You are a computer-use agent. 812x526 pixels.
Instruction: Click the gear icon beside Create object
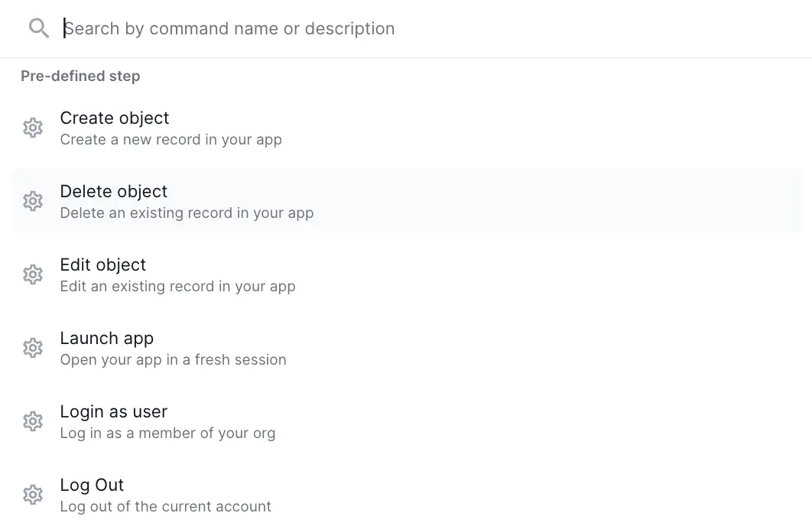[x=33, y=128]
